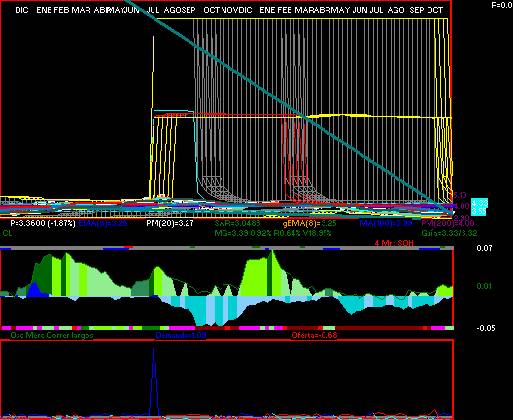The height and width of the screenshot is (420, 513).
Task: Click the price readout P=3.3600 (-1.87%)
Action: 43,223
